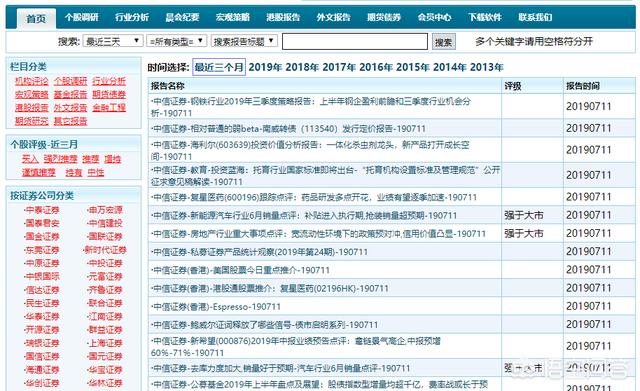
Task: Select the 2013年 time filter
Action: click(487, 67)
